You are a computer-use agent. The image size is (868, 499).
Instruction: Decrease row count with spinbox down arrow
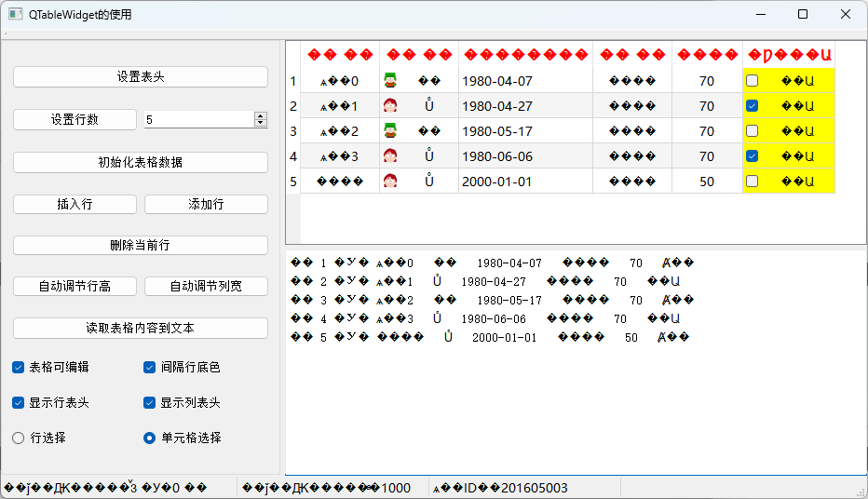[x=260, y=124]
